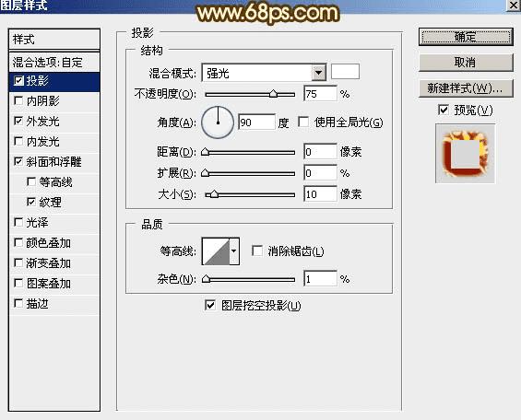521x420 pixels.
Task: Focus the 杂色 noise value field
Action: coord(320,279)
